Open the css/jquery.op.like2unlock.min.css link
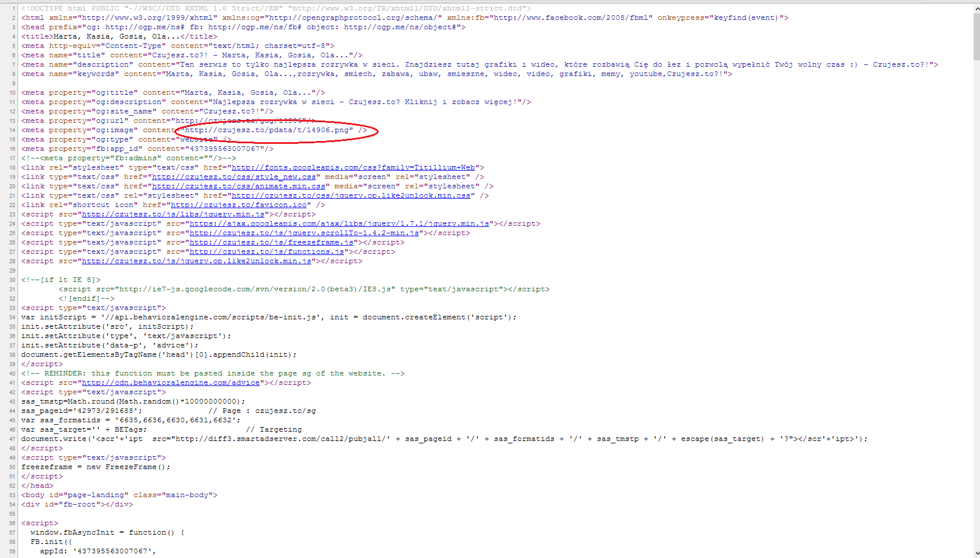 click(x=351, y=195)
